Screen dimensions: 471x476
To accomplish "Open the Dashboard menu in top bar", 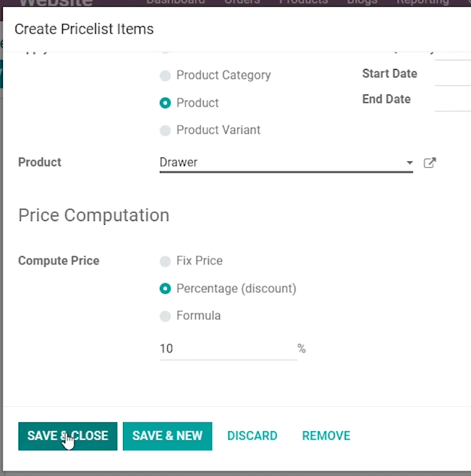I will tap(175, 1).
